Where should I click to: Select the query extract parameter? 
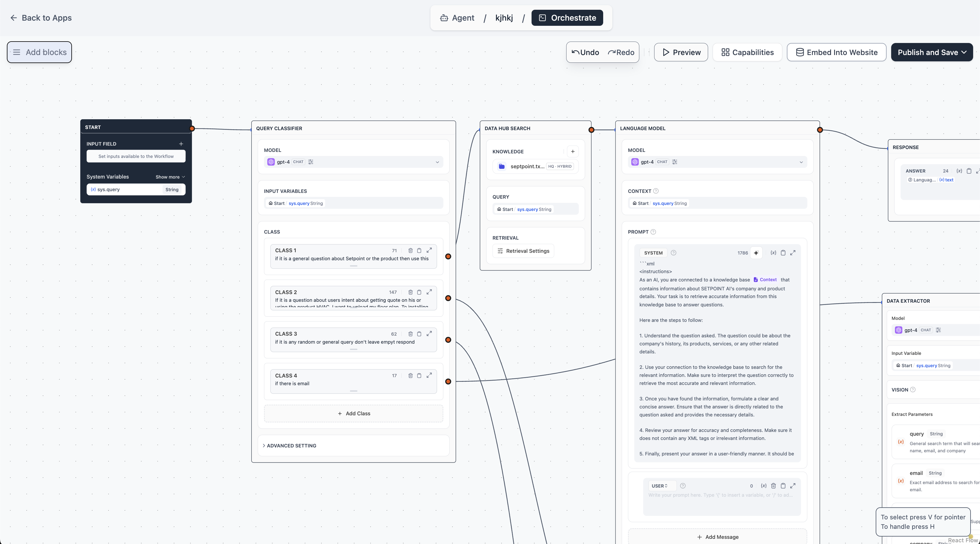coord(936,441)
